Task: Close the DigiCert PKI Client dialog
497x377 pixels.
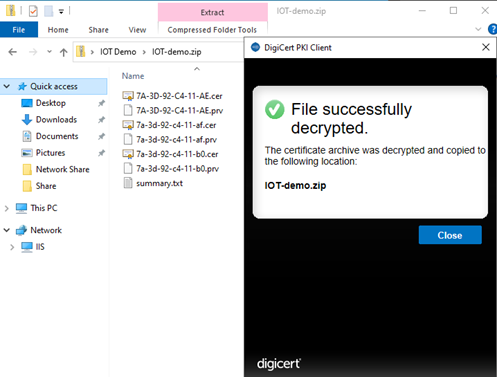Action: pos(486,47)
